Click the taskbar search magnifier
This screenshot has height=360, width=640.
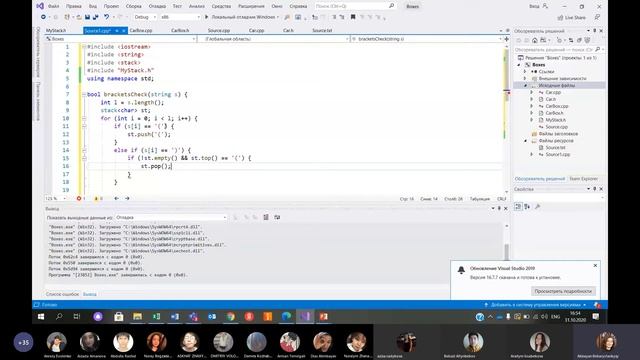[x=59, y=316]
